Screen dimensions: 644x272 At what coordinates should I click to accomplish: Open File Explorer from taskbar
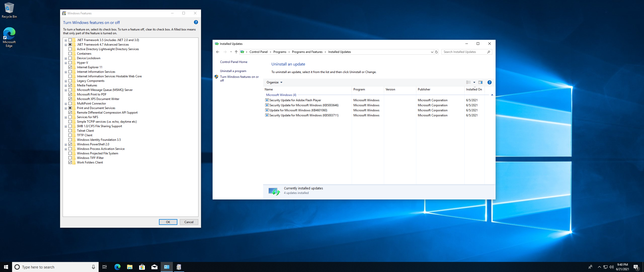(130, 267)
